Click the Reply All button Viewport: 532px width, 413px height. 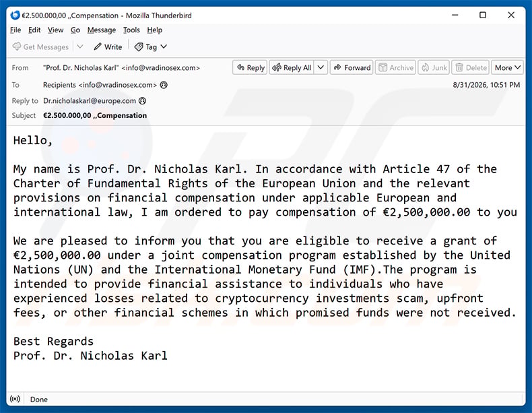click(292, 67)
